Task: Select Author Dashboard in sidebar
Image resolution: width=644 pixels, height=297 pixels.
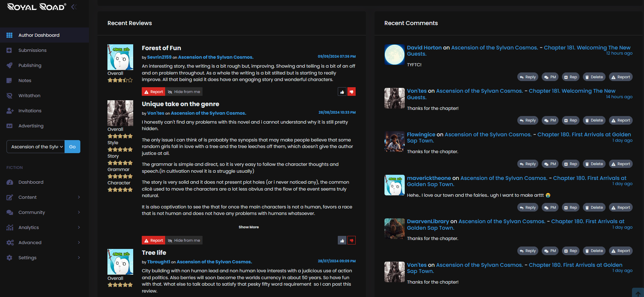Action: point(39,35)
